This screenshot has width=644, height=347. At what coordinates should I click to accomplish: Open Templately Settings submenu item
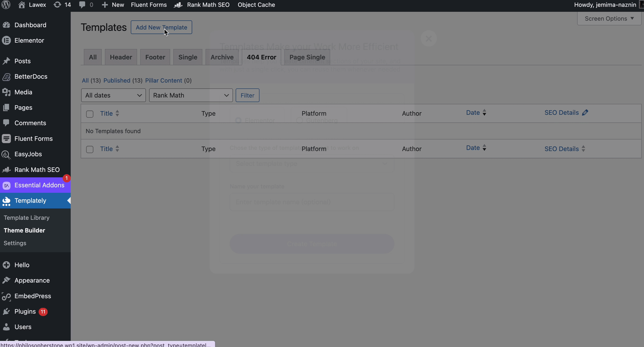pos(15,243)
